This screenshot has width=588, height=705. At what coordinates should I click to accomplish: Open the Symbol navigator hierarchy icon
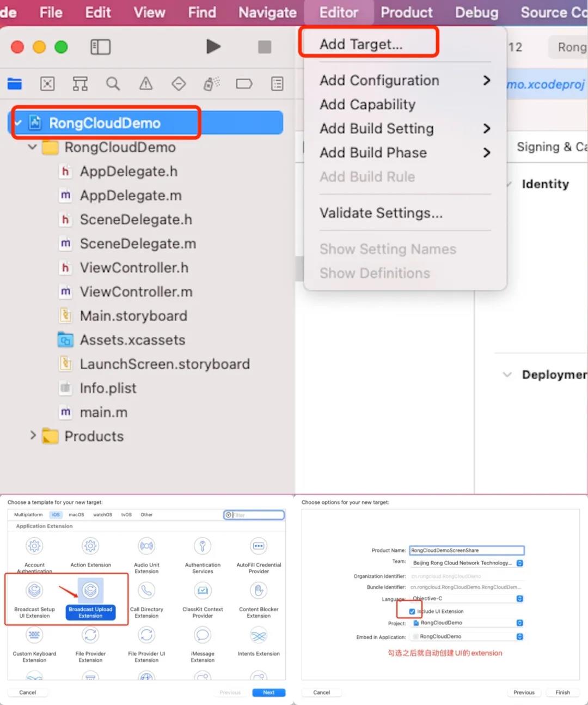click(x=80, y=83)
